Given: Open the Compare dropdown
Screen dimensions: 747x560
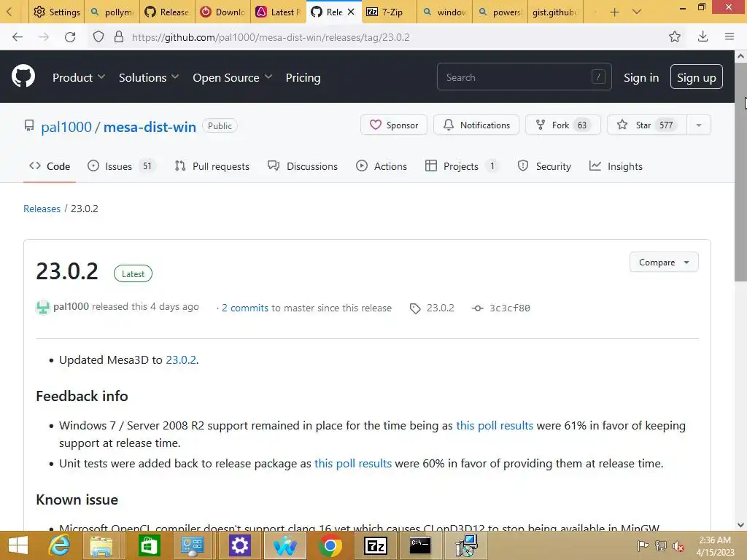Looking at the screenshot, I should 664,262.
